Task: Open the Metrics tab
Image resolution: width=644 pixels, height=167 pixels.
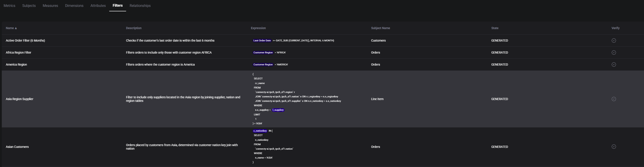Action: 10,6
